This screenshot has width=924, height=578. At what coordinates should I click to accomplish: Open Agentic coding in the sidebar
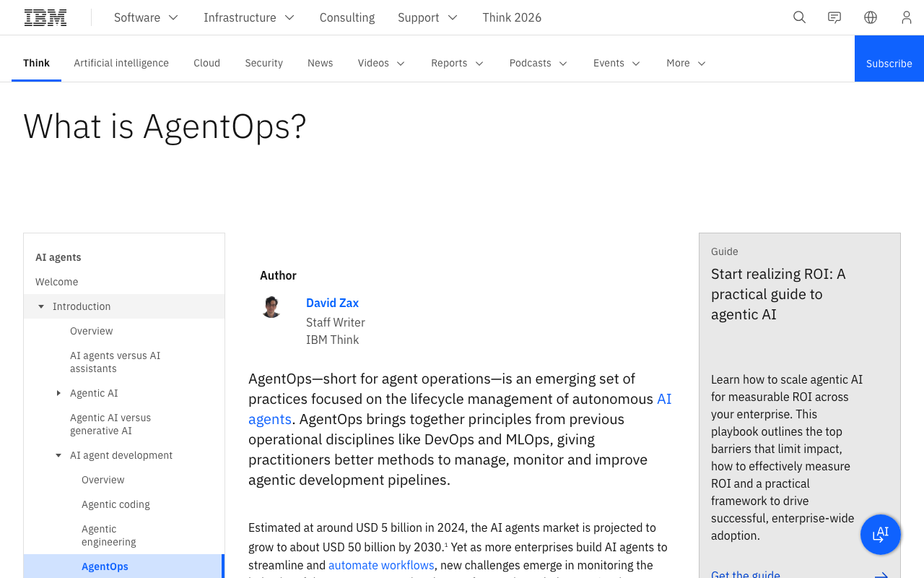tap(115, 504)
